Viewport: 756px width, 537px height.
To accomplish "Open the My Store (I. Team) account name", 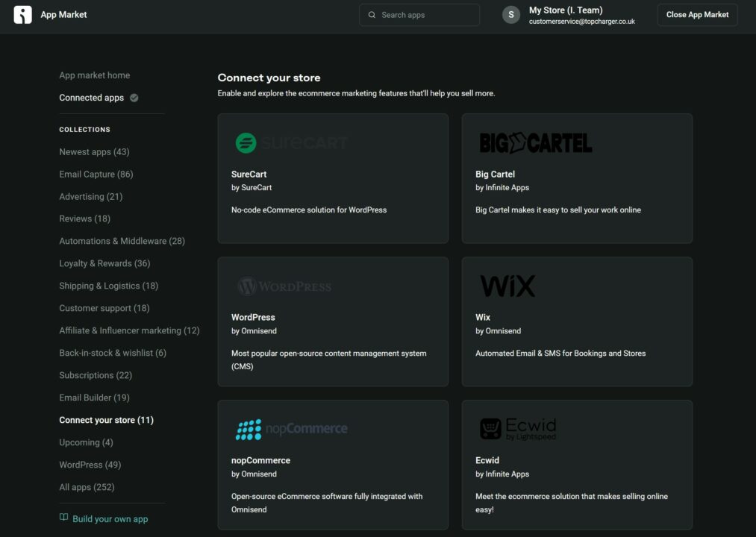I will tap(566, 10).
